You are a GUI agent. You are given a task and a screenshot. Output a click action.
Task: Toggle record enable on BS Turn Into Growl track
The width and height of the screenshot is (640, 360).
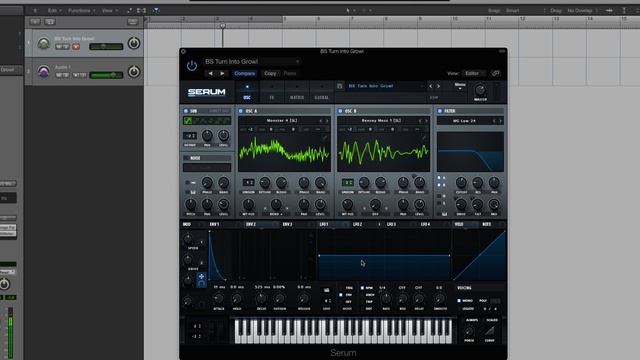(x=76, y=47)
